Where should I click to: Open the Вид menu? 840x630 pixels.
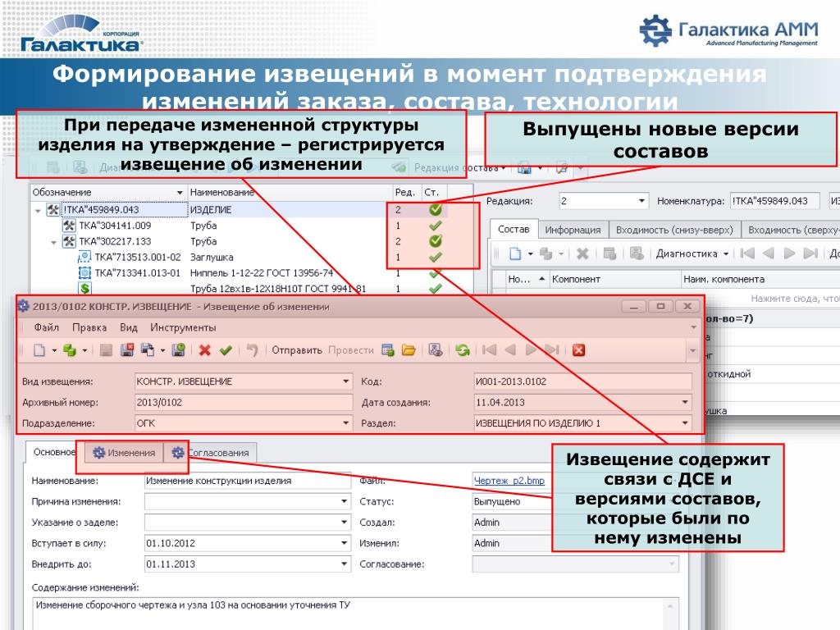[x=129, y=327]
